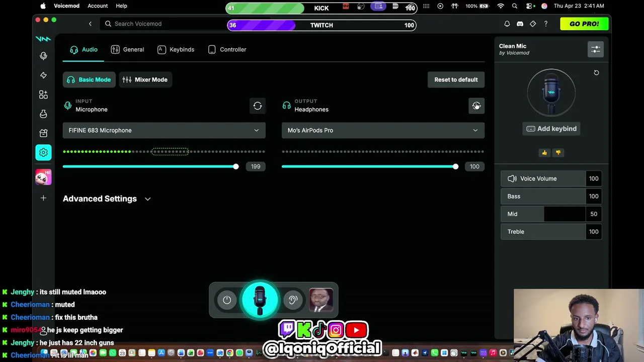Open the macOS Wi-Fi menu
The image size is (644, 362).
501,6
